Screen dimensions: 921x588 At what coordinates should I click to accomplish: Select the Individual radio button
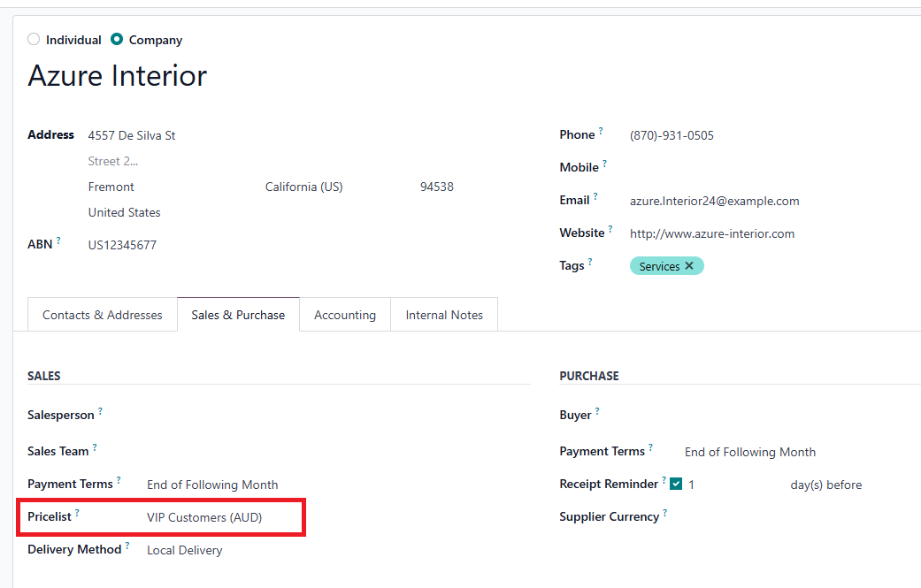34,40
